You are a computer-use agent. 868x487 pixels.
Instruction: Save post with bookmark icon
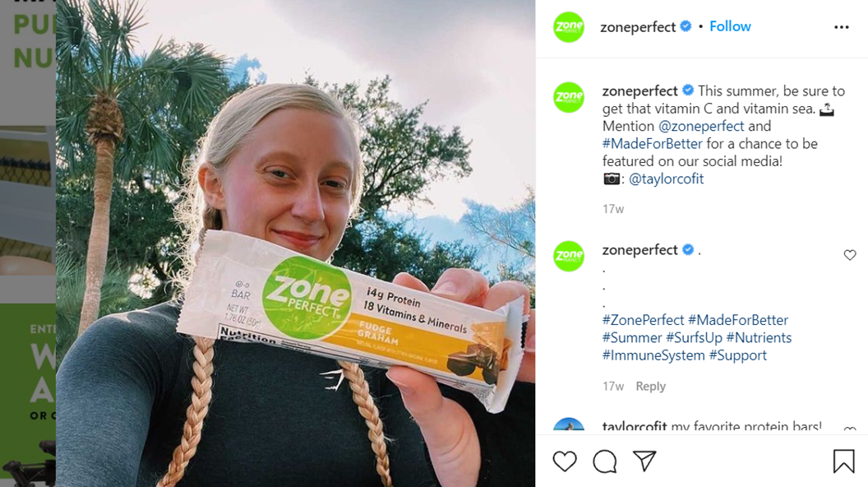pyautogui.click(x=843, y=461)
